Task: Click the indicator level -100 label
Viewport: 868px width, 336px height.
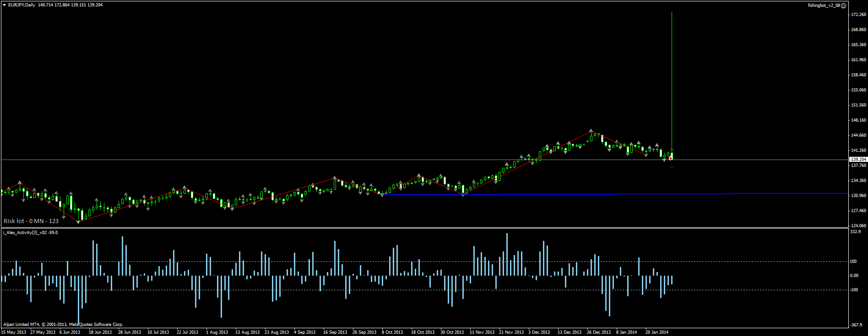Action: point(854,290)
